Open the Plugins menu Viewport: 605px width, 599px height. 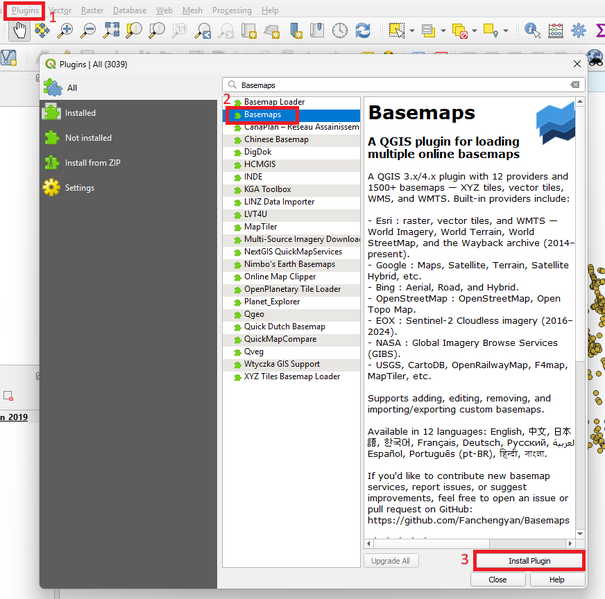tap(25, 10)
